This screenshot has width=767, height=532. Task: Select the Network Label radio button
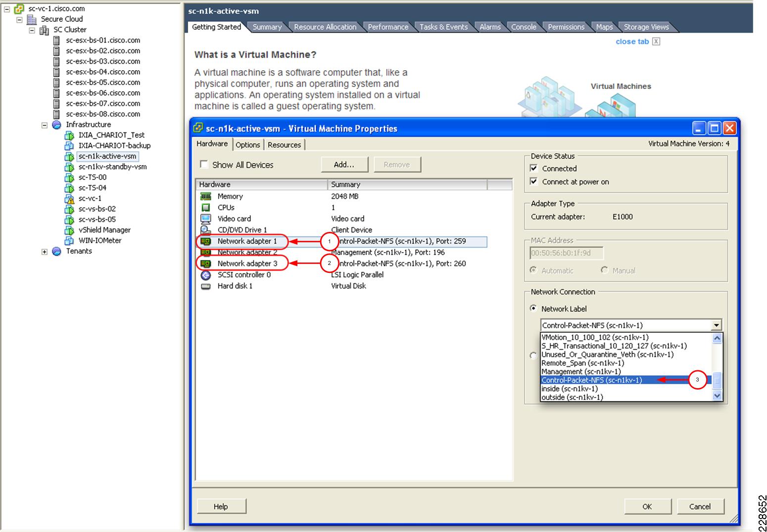533,308
